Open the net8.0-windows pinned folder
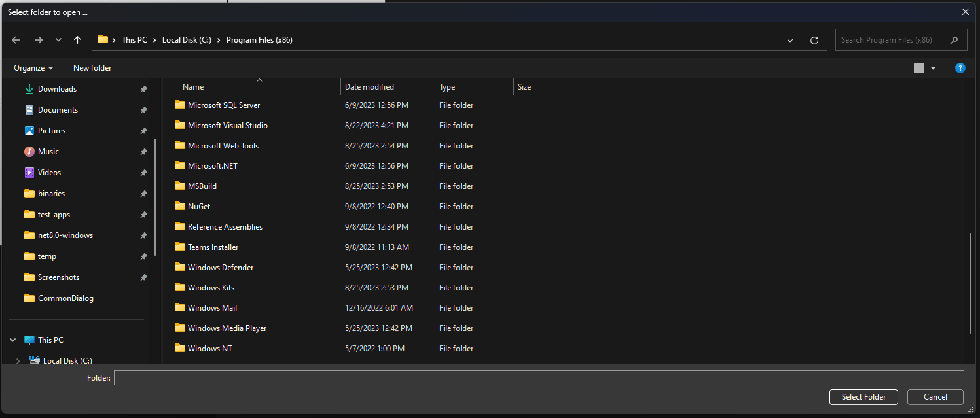The image size is (980, 418). [x=65, y=235]
